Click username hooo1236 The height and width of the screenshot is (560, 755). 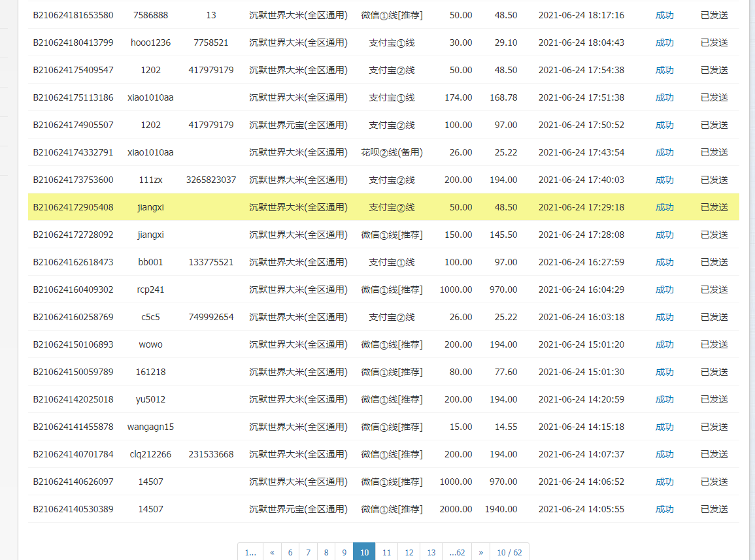click(x=151, y=43)
